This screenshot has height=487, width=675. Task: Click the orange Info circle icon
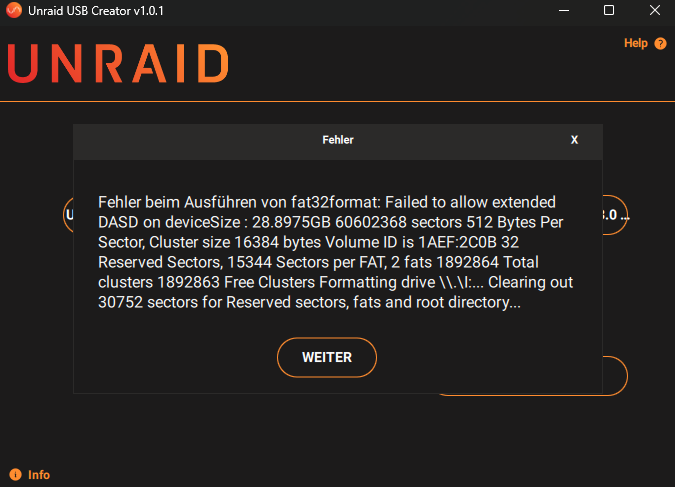pyautogui.click(x=15, y=475)
